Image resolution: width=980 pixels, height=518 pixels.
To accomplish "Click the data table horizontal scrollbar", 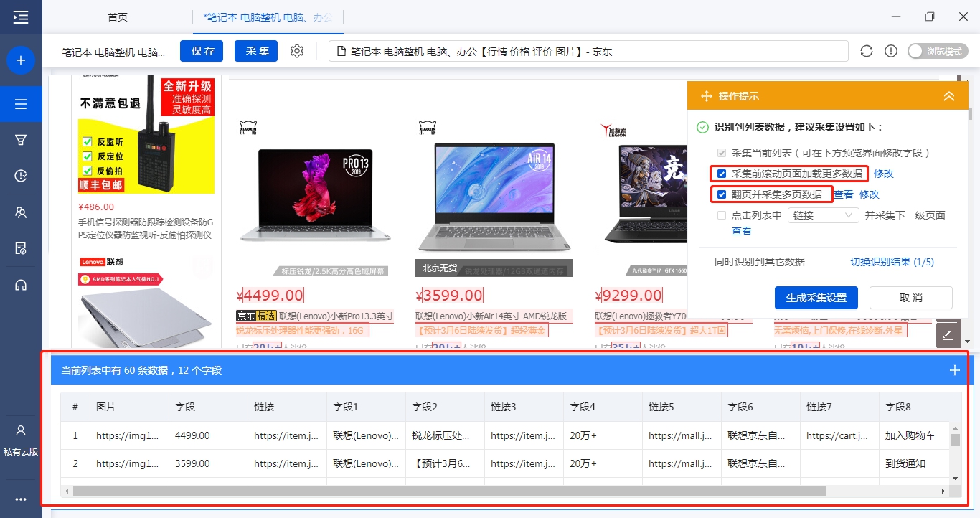I will (x=449, y=491).
